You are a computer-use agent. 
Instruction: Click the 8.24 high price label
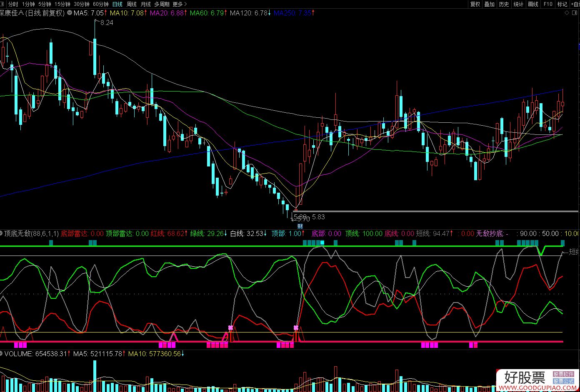(x=107, y=23)
